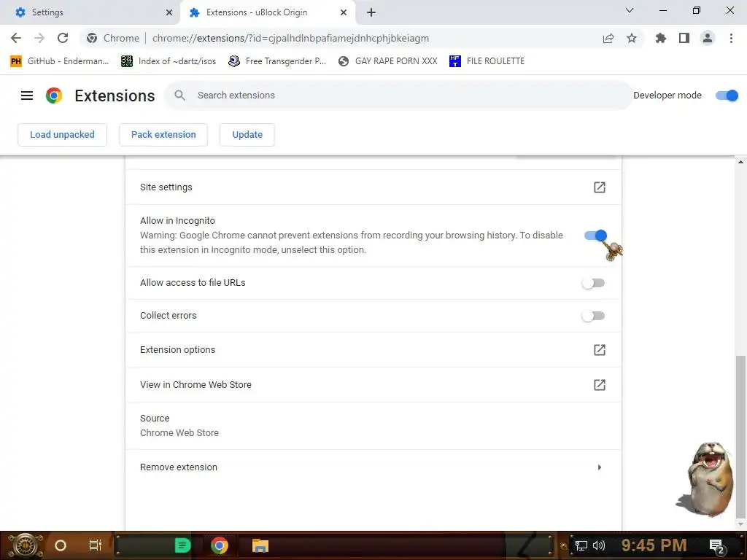The image size is (747, 560).
Task: Open the side panel
Action: point(684,38)
